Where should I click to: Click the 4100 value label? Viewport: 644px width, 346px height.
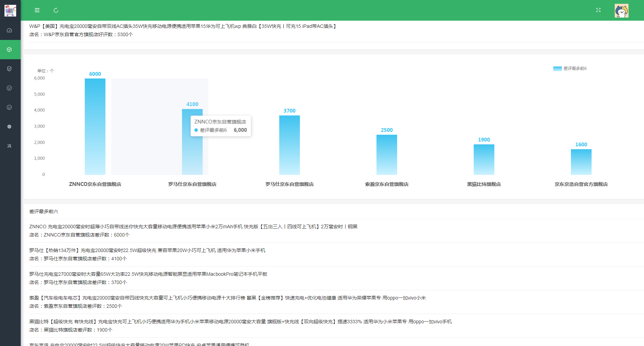click(x=192, y=104)
